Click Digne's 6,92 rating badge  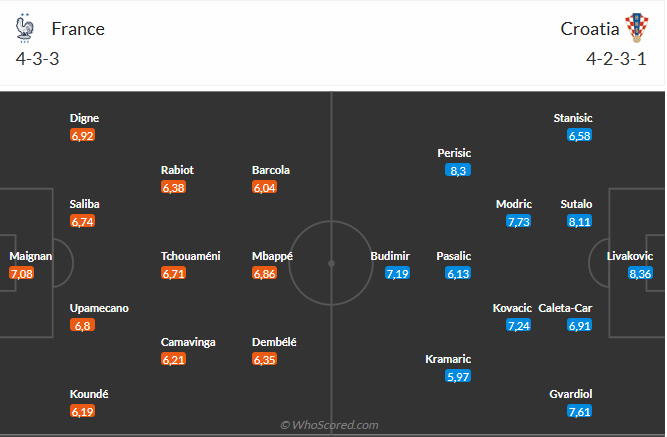[82, 135]
